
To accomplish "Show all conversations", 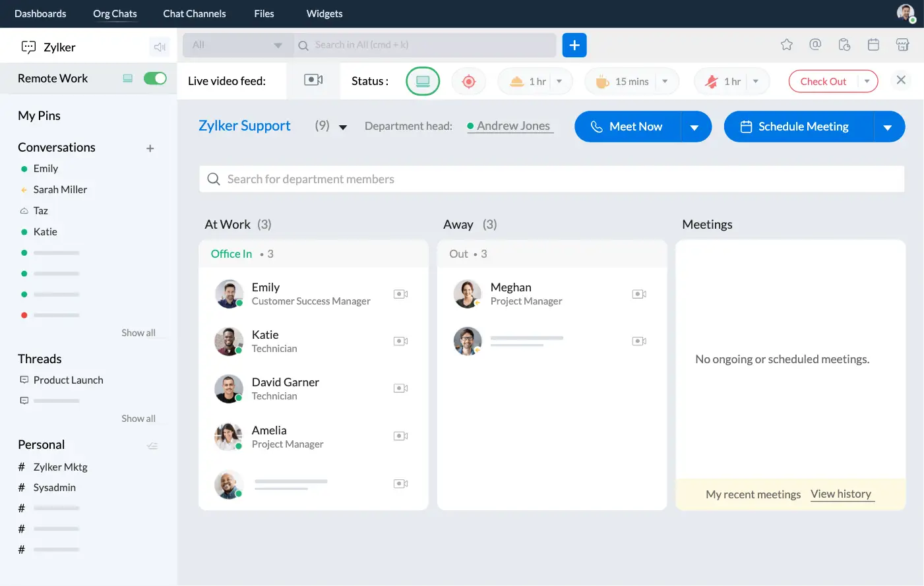I will point(139,333).
